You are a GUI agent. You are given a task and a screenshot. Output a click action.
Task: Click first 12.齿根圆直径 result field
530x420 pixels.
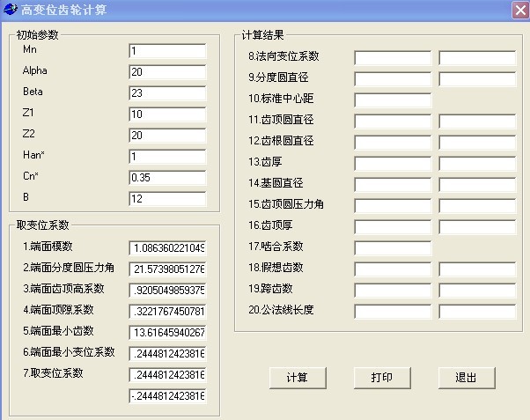[x=394, y=143]
